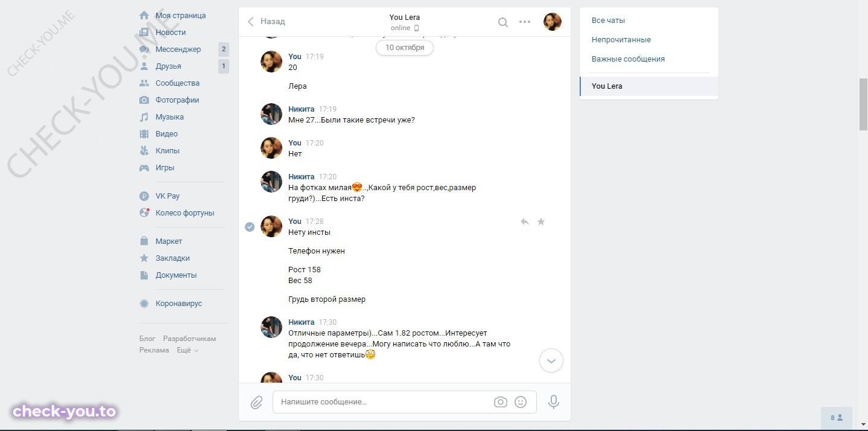Select Все чаты filter
This screenshot has height=431, width=868.
(609, 20)
